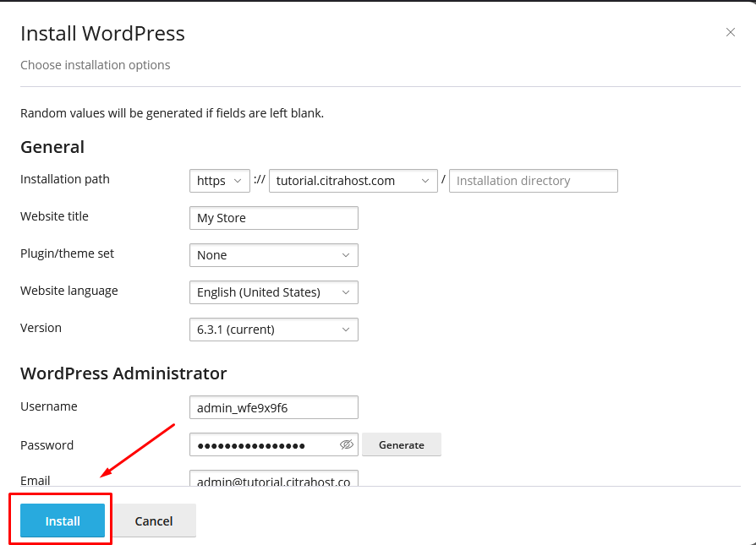Focus the Username input field
Viewport: 756px width, 545px height.
click(273, 407)
